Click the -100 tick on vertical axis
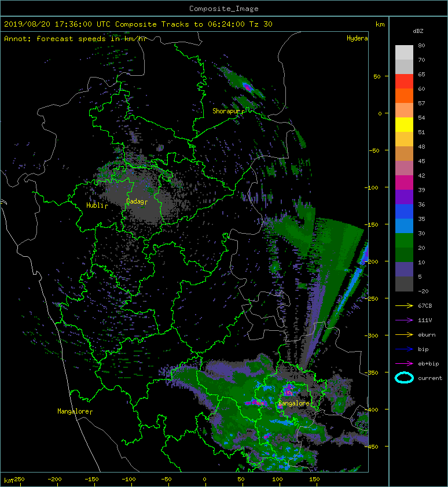This screenshot has width=448, height=487. point(372,187)
